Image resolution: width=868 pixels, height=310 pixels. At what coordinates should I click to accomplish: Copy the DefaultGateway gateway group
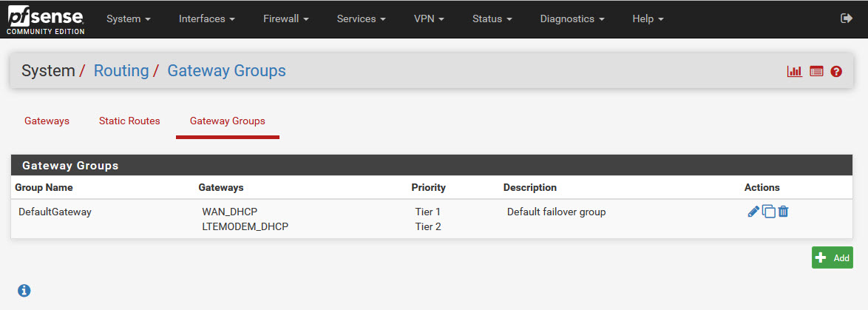pos(769,212)
